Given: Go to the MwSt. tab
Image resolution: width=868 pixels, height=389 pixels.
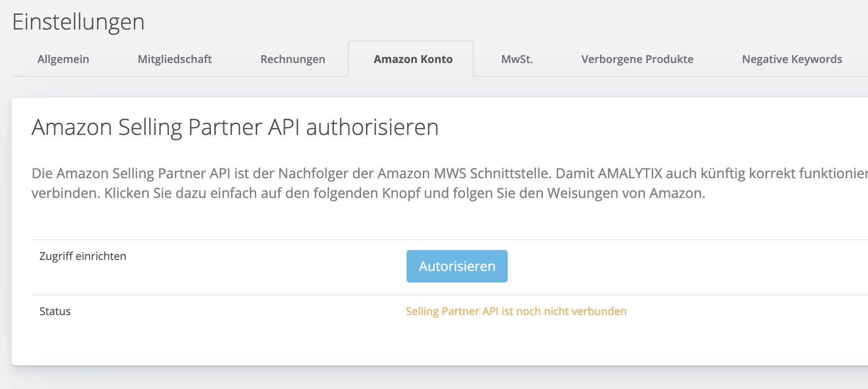Looking at the screenshot, I should click(517, 59).
